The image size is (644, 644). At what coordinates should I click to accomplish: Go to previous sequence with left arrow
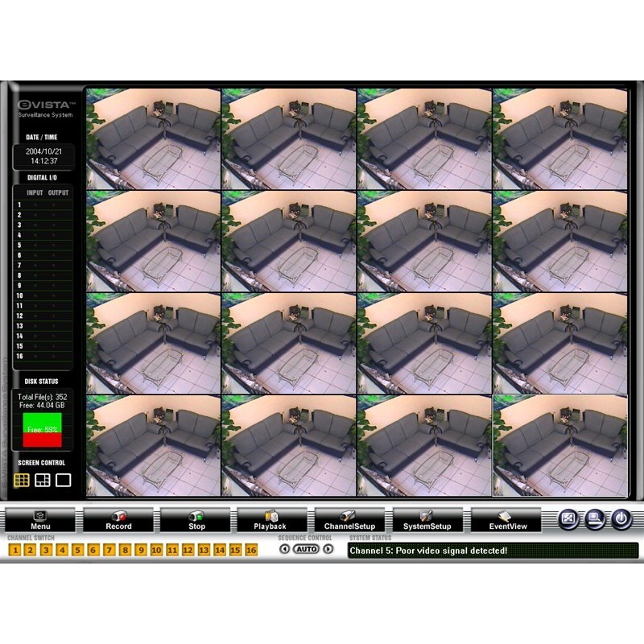click(x=285, y=549)
